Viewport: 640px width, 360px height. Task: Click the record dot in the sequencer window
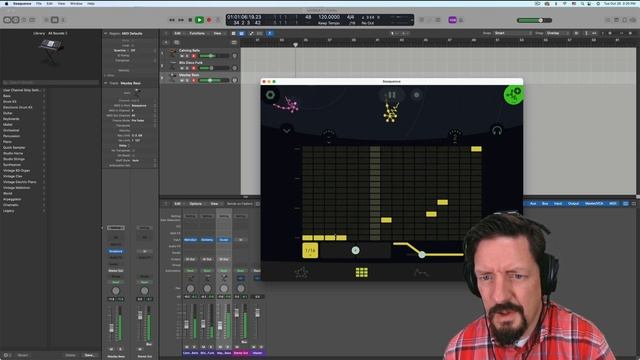tap(416, 95)
